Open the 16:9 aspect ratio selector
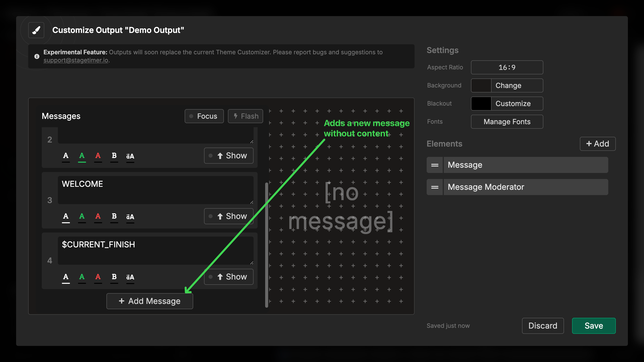644x362 pixels. point(507,67)
